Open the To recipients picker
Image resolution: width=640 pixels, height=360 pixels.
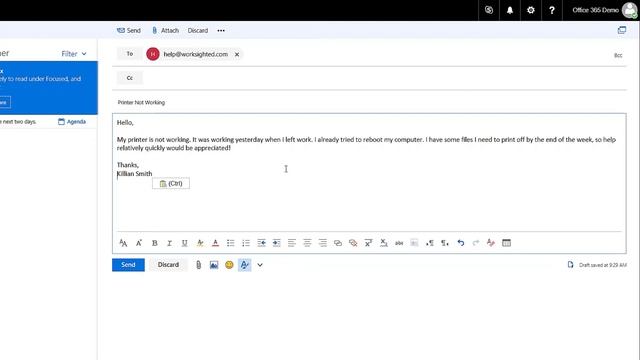[130, 54]
